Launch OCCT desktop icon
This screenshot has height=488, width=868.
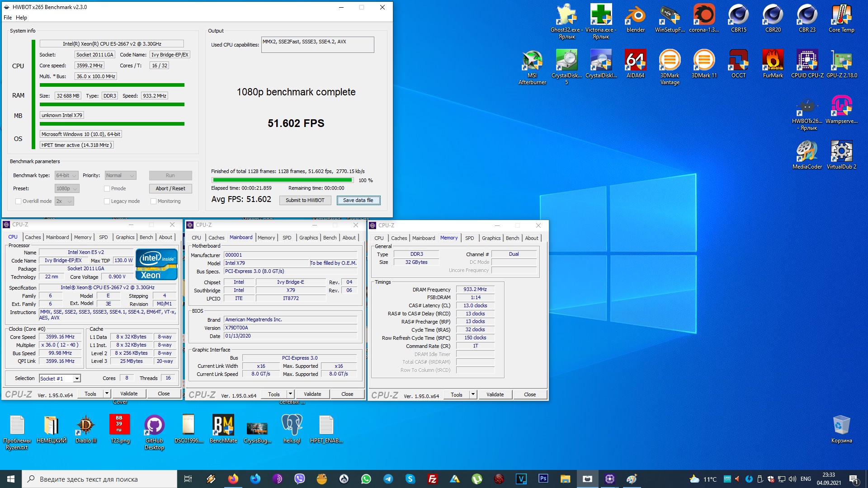click(738, 64)
